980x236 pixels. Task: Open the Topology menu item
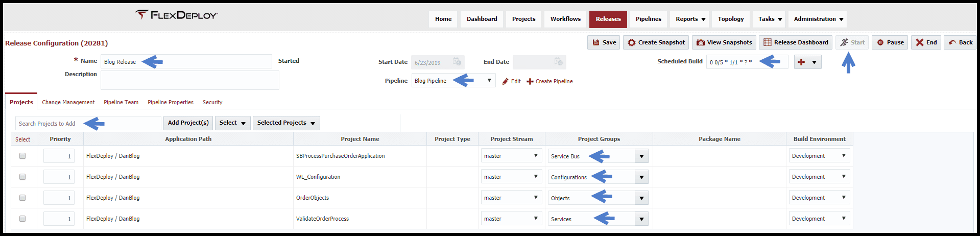pos(731,19)
